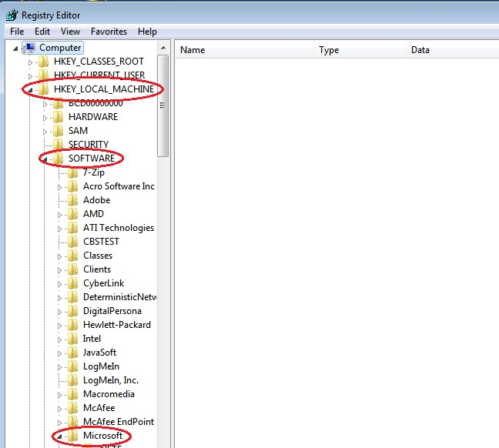
Task: Open the File menu
Action: (17, 32)
